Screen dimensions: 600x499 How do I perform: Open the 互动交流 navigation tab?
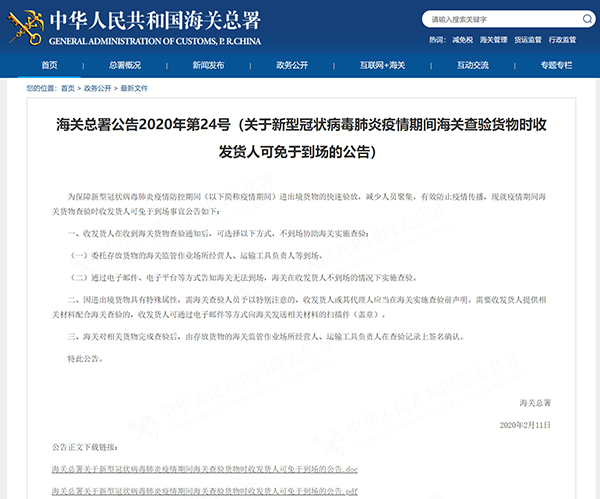tap(473, 65)
